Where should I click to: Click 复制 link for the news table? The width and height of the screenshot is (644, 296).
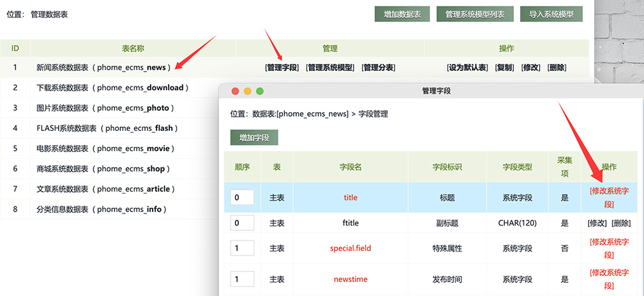[504, 67]
